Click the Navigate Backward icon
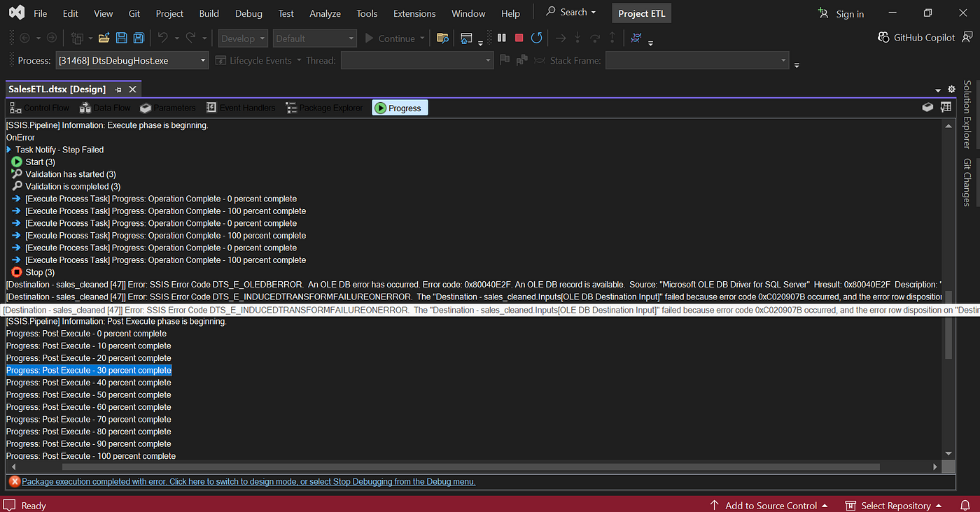This screenshot has height=512, width=980. click(x=24, y=38)
